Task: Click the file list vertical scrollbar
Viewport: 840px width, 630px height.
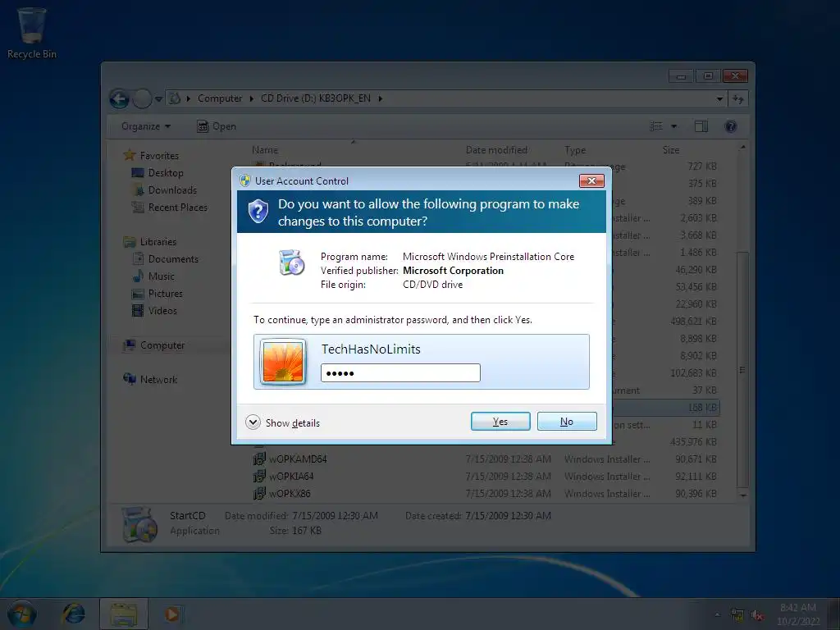Action: pyautogui.click(x=742, y=370)
